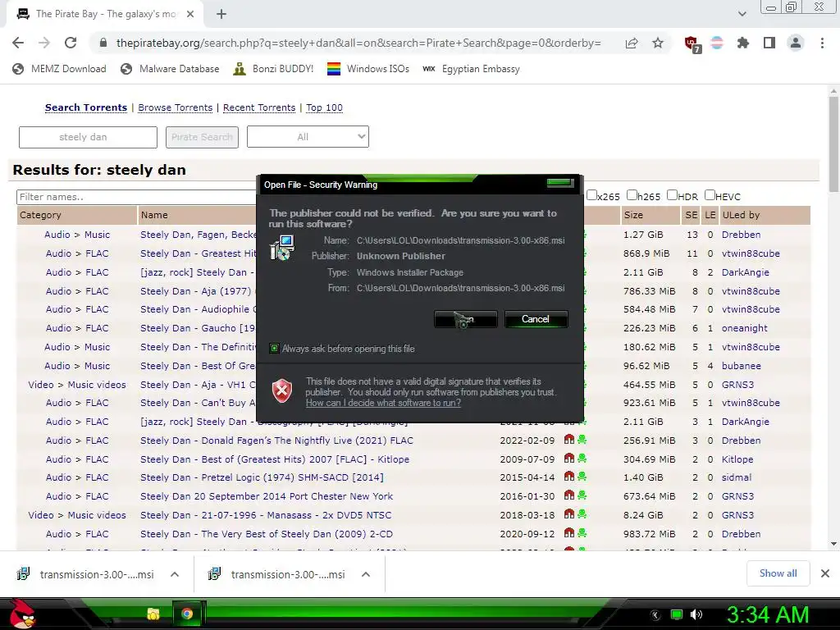Click green skull icon for Pretzel Logic row
This screenshot has height=630, width=840.
(582, 477)
